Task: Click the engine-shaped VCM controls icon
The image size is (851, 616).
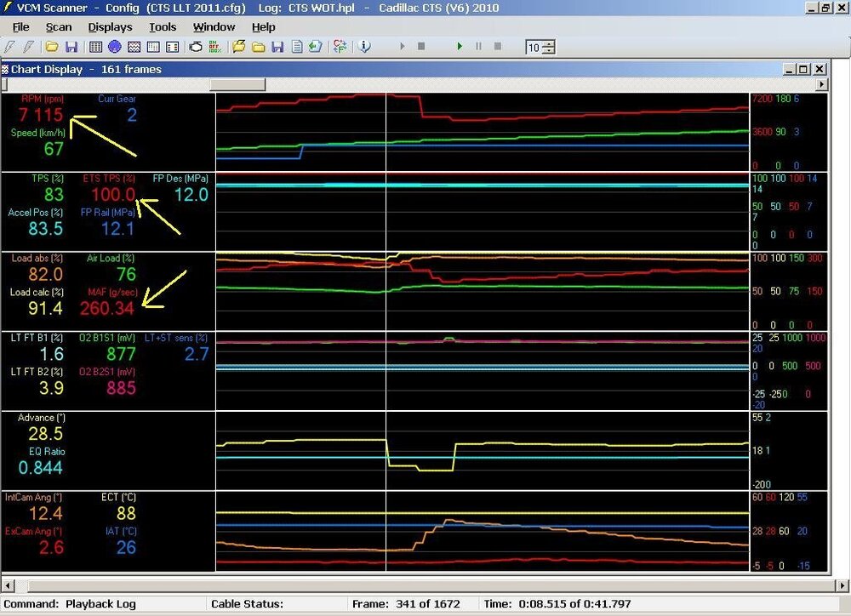Action: click(x=197, y=47)
